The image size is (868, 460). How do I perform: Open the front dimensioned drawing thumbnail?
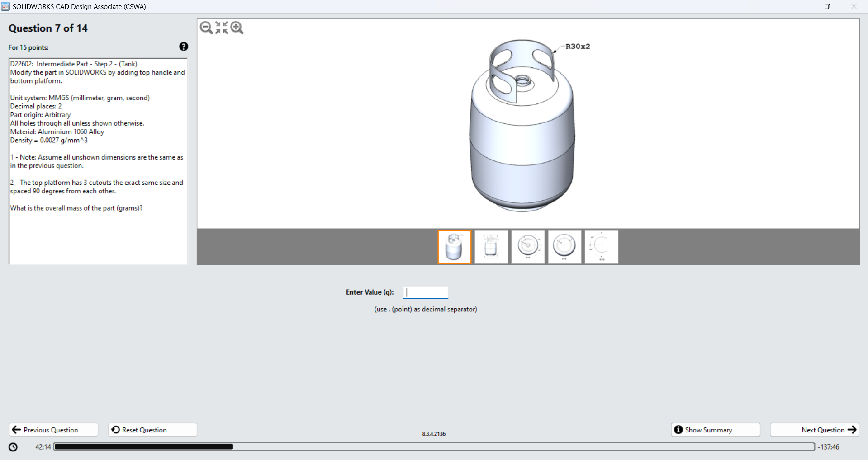[x=491, y=247]
